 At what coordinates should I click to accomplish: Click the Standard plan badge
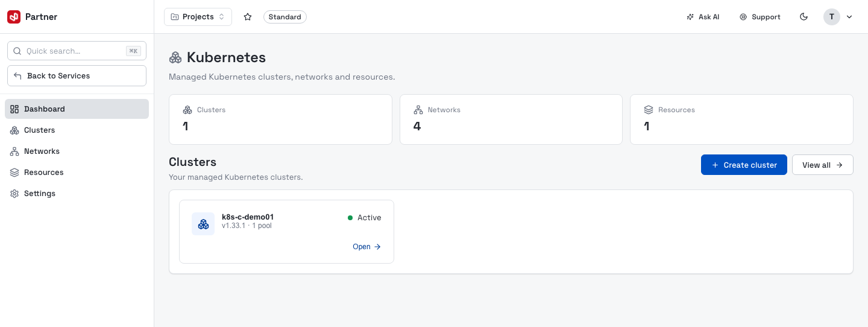285,17
